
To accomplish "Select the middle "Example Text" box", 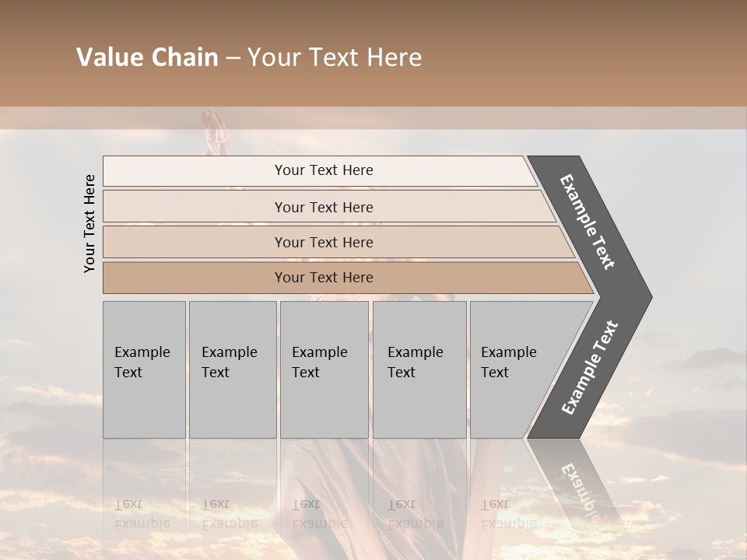I will [324, 369].
